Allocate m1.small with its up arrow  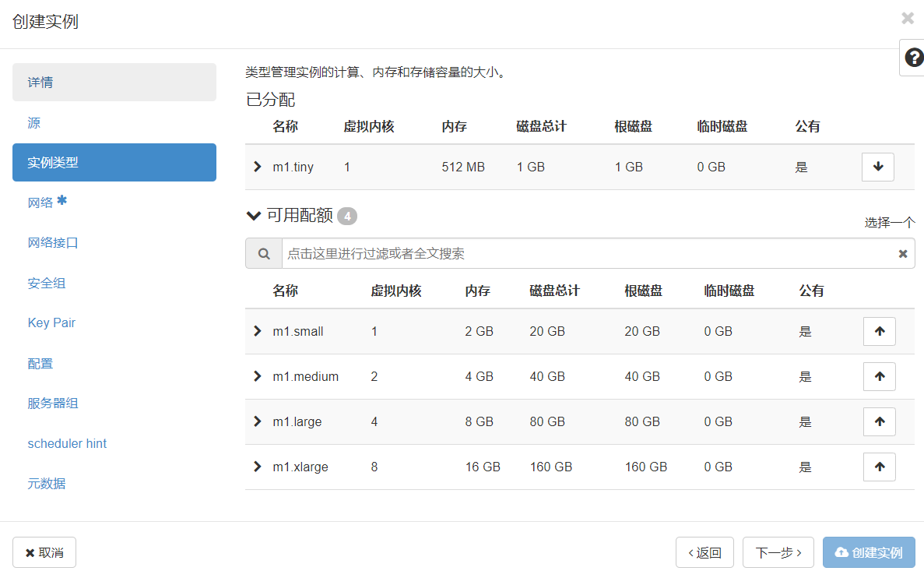point(879,331)
